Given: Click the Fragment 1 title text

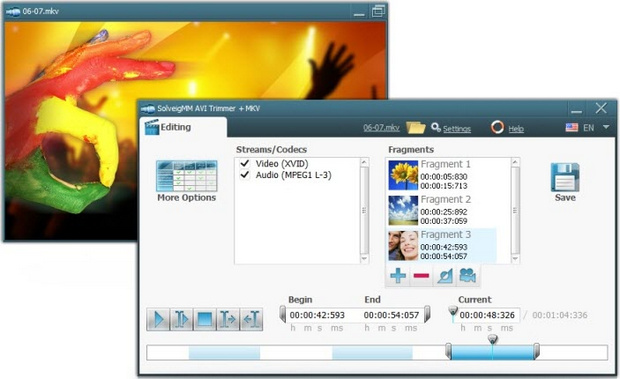Looking at the screenshot, I should click(446, 164).
